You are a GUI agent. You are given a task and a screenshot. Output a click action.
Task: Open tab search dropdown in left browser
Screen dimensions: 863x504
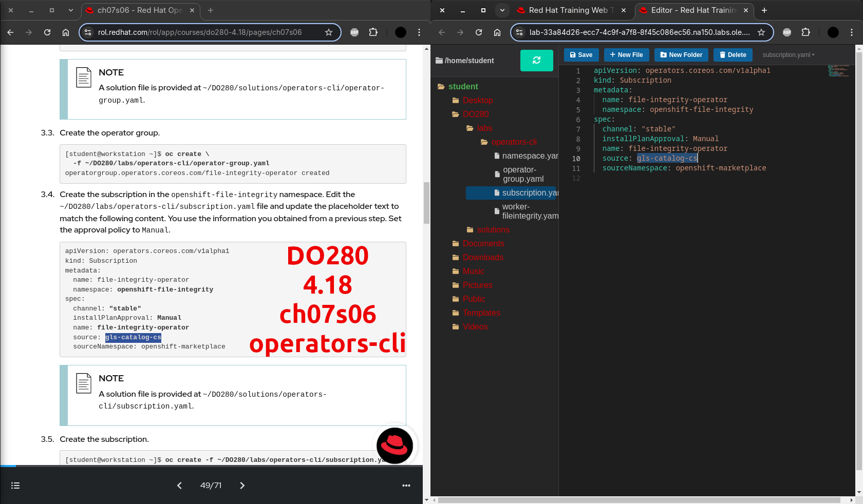tap(71, 10)
